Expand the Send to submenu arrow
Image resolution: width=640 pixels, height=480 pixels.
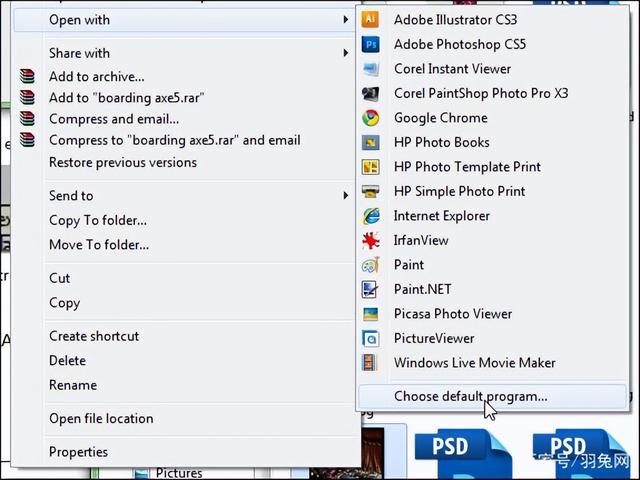[x=345, y=196]
